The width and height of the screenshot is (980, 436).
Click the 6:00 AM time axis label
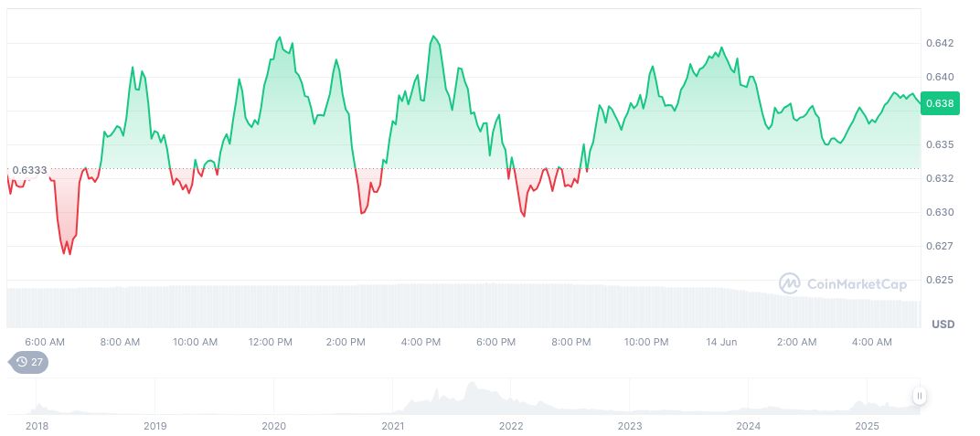pyautogui.click(x=45, y=342)
